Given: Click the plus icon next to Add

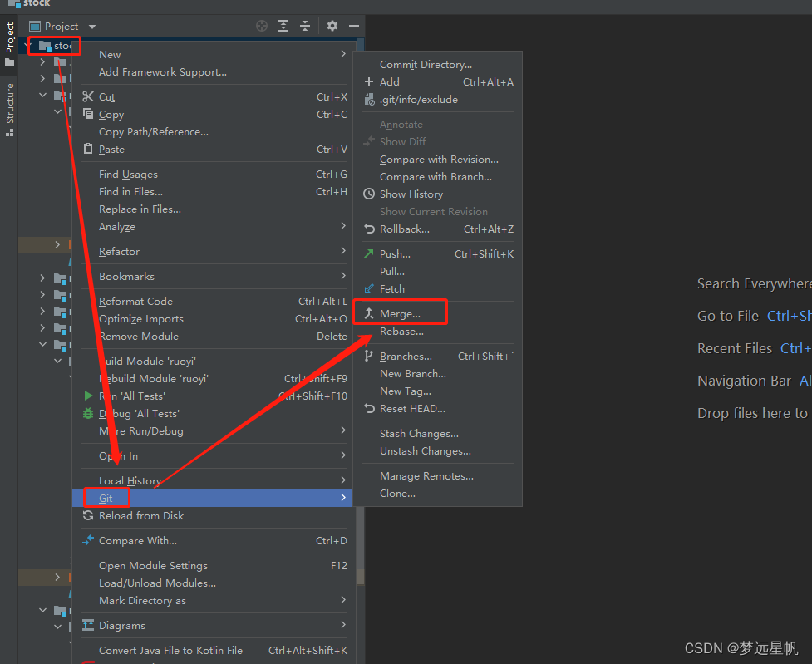Looking at the screenshot, I should (369, 81).
